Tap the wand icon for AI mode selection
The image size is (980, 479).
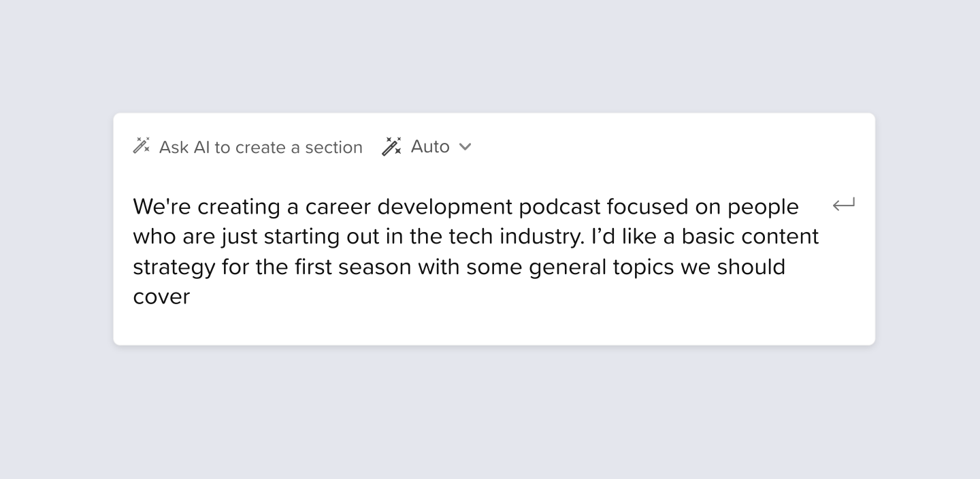pos(391,146)
